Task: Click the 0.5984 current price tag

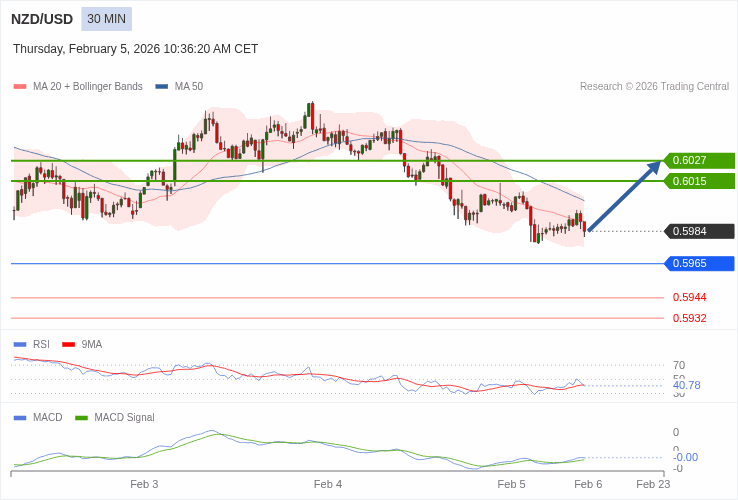Action: click(x=699, y=231)
